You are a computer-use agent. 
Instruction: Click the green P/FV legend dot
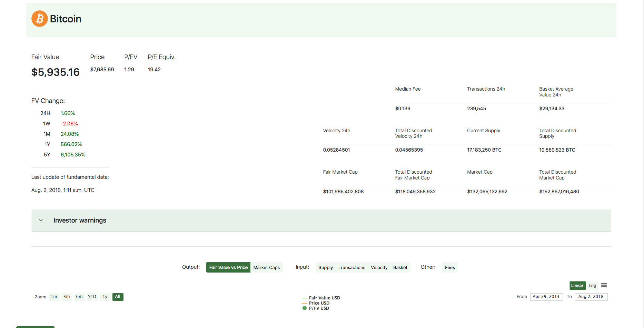click(305, 308)
